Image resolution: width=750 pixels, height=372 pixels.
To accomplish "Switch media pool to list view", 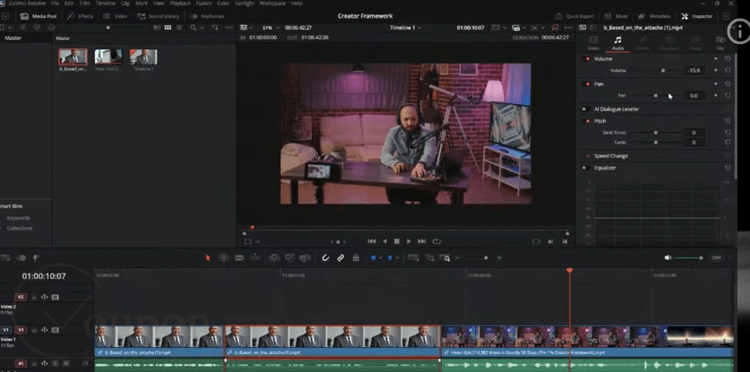I will (x=179, y=28).
